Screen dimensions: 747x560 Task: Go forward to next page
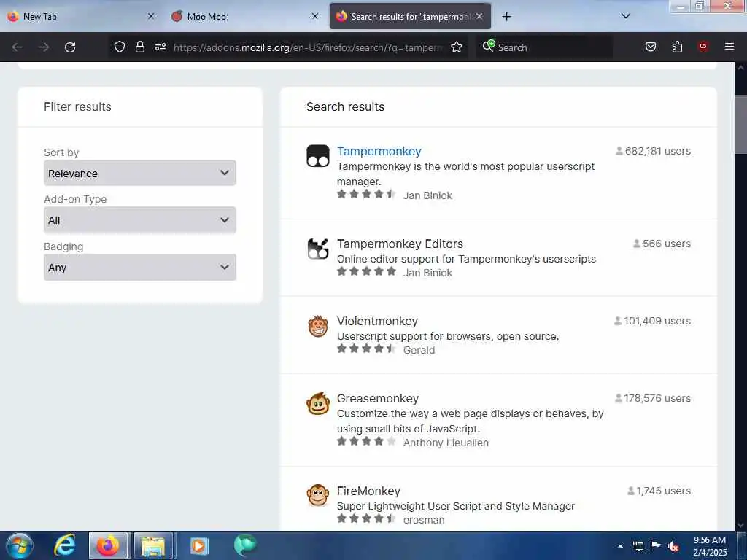pos(44,47)
